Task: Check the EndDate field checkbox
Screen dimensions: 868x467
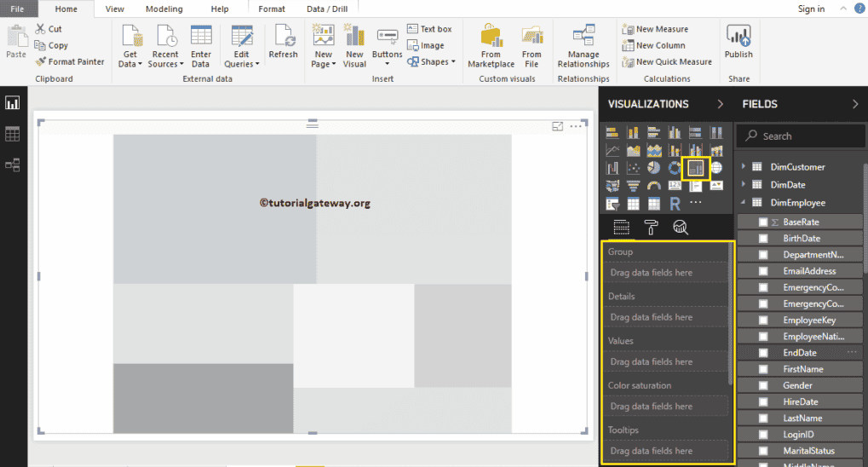Action: [x=763, y=353]
